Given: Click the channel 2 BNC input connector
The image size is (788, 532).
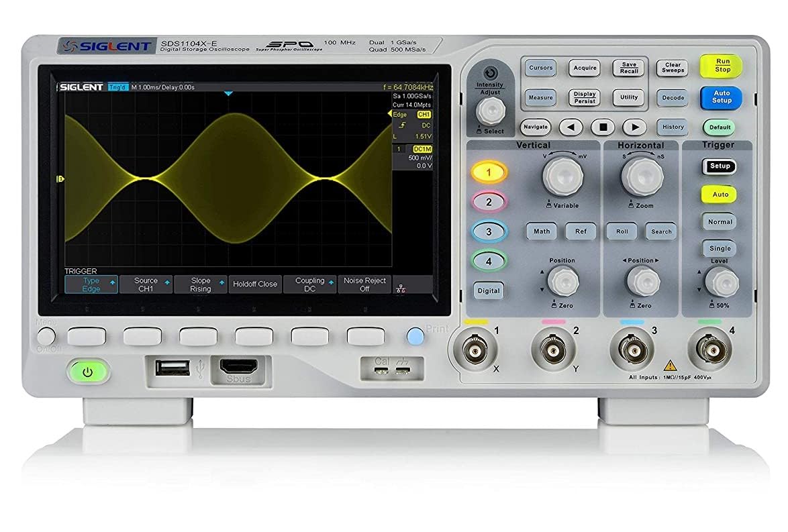Looking at the screenshot, I should pyautogui.click(x=553, y=350).
